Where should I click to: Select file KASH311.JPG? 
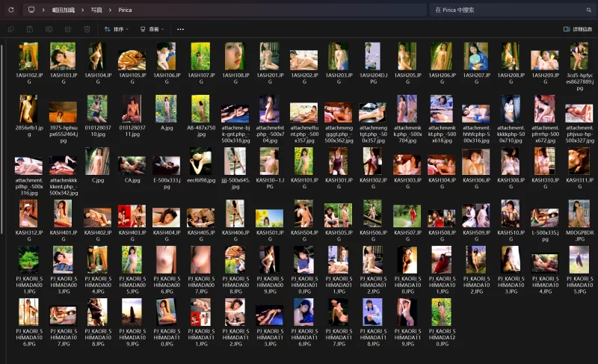coord(579,168)
